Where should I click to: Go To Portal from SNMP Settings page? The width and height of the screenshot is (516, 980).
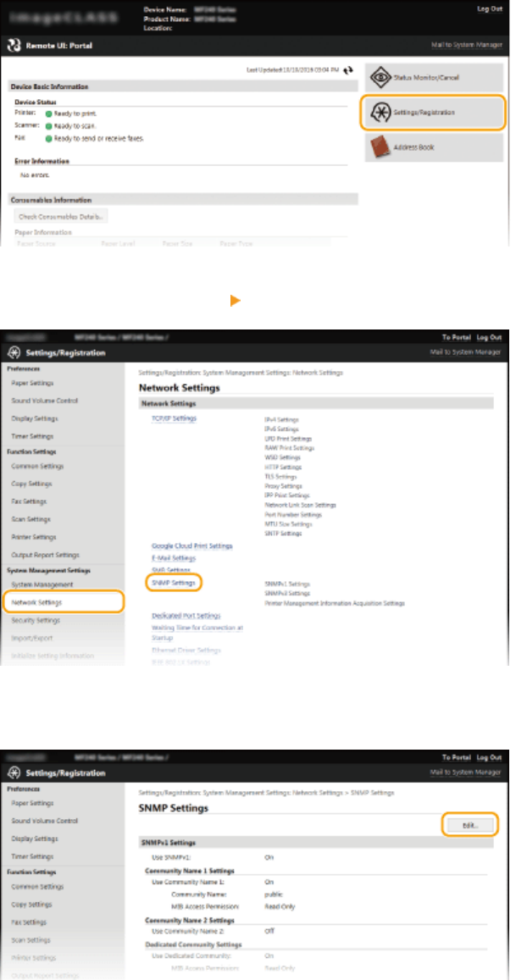click(x=456, y=757)
